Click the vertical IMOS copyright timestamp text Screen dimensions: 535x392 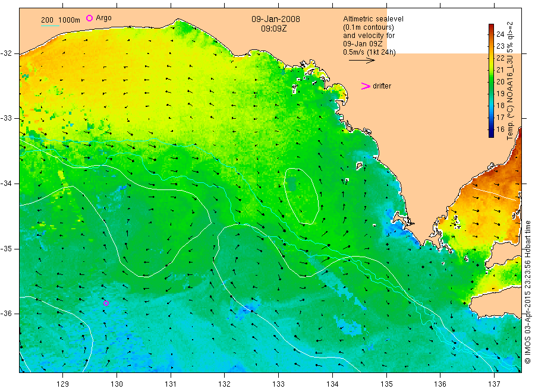click(x=527, y=292)
